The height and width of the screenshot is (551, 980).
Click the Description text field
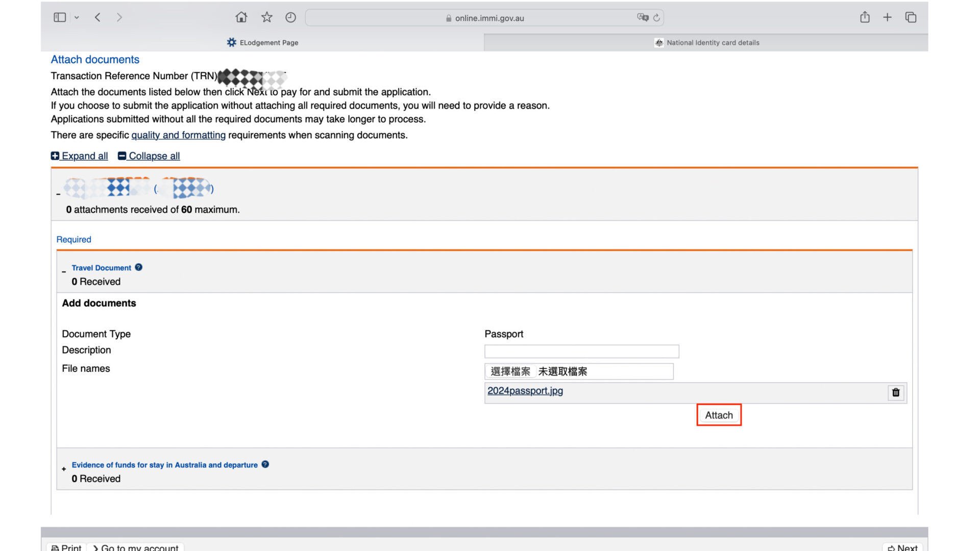pyautogui.click(x=581, y=351)
